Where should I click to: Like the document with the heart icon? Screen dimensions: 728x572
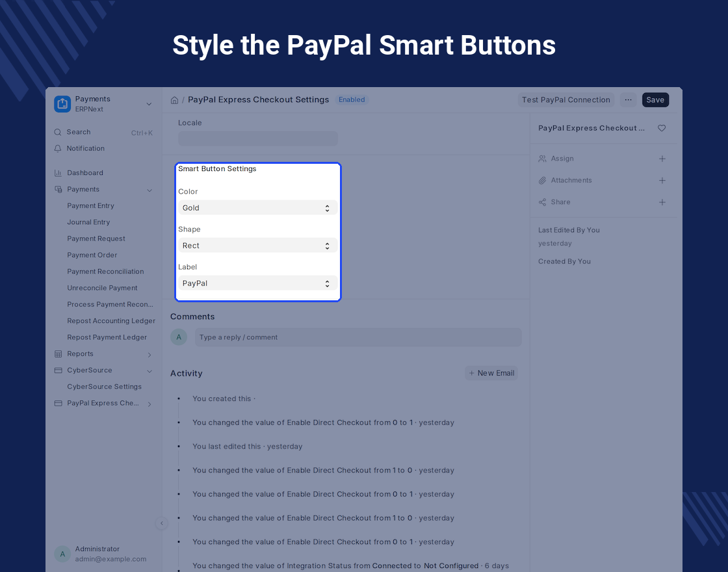(662, 128)
